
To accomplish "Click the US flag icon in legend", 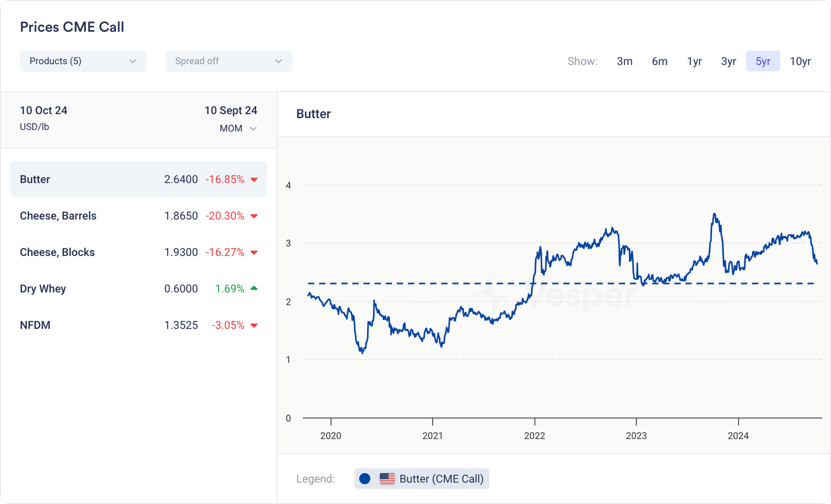I will coord(387,479).
